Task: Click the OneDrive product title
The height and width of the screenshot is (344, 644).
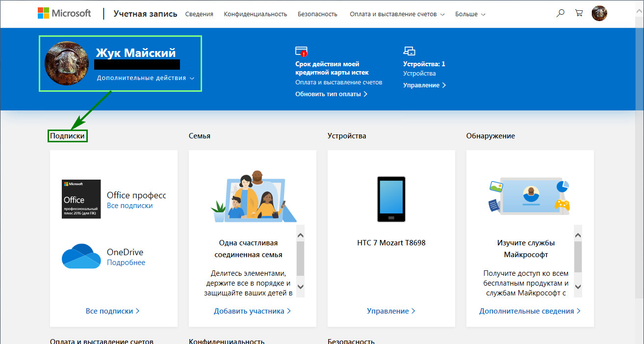Action: tap(125, 252)
